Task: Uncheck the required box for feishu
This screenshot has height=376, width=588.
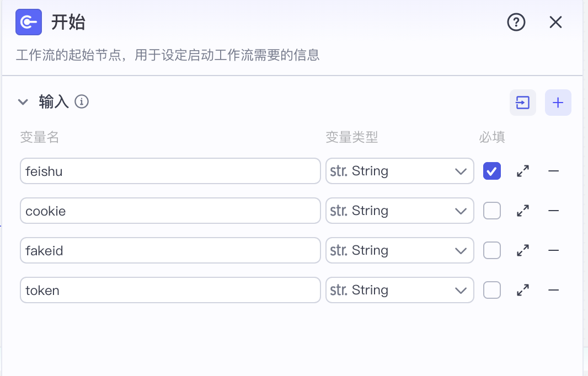Action: [492, 171]
